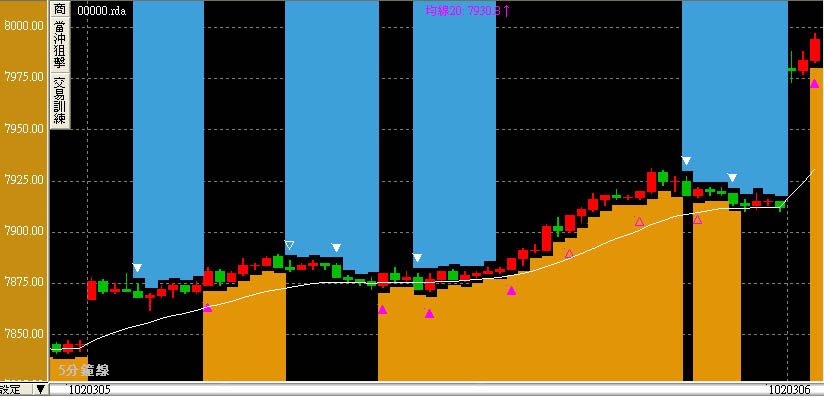Click the 00000.rda file name label
Screen dimensions: 824x397
101,11
